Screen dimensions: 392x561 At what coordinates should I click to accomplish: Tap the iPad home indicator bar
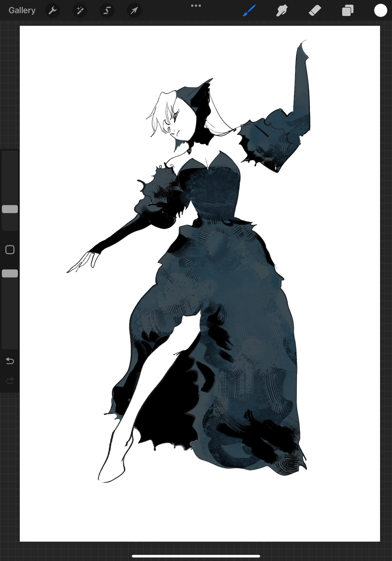point(196,556)
